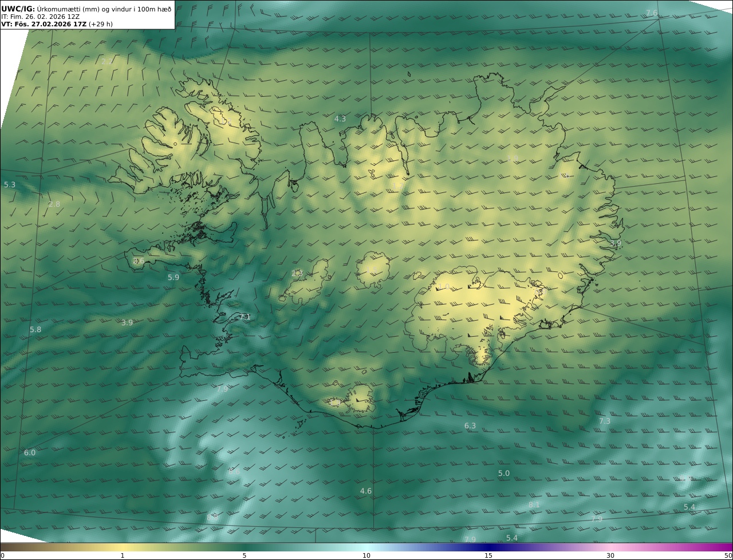This screenshot has height=560, width=733.
Task: Click the colorbar tick label "50"
Action: [728, 555]
